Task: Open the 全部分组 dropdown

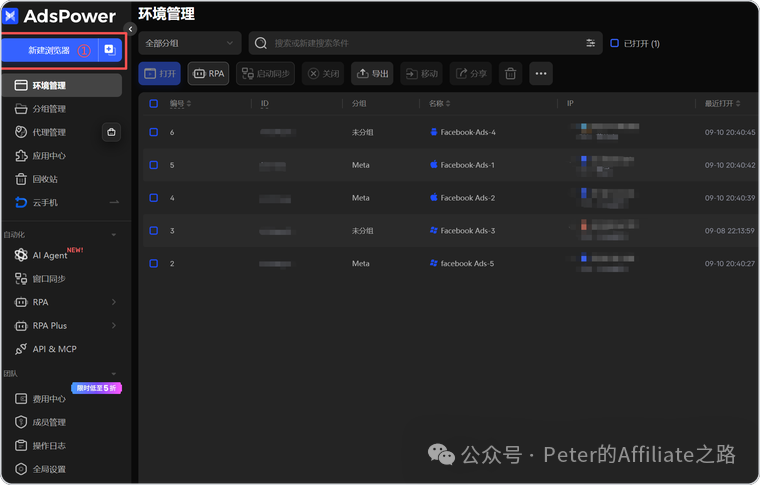Action: (190, 43)
